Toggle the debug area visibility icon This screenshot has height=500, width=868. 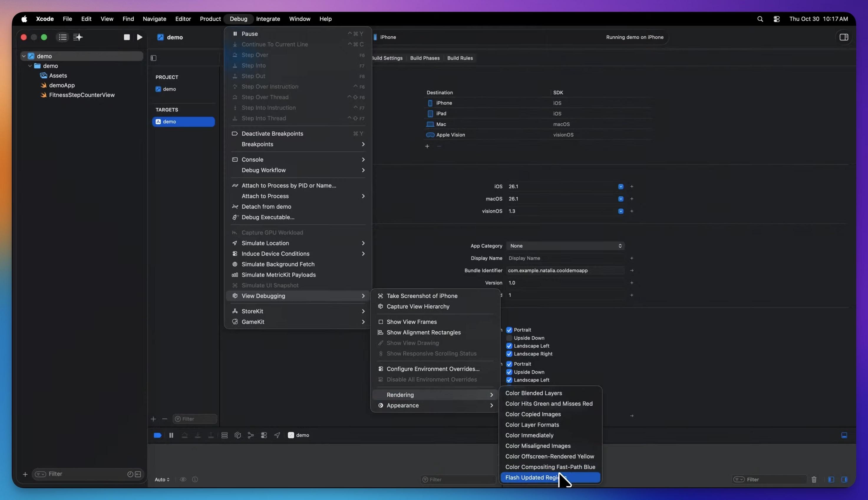[844, 435]
